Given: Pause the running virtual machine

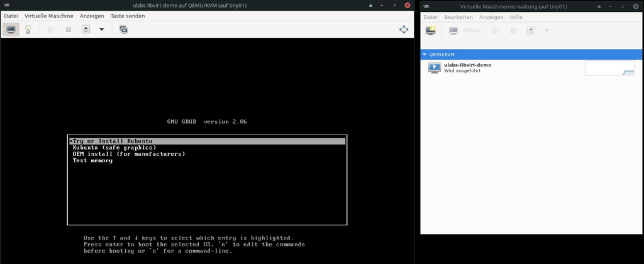Looking at the screenshot, I should (69, 30).
